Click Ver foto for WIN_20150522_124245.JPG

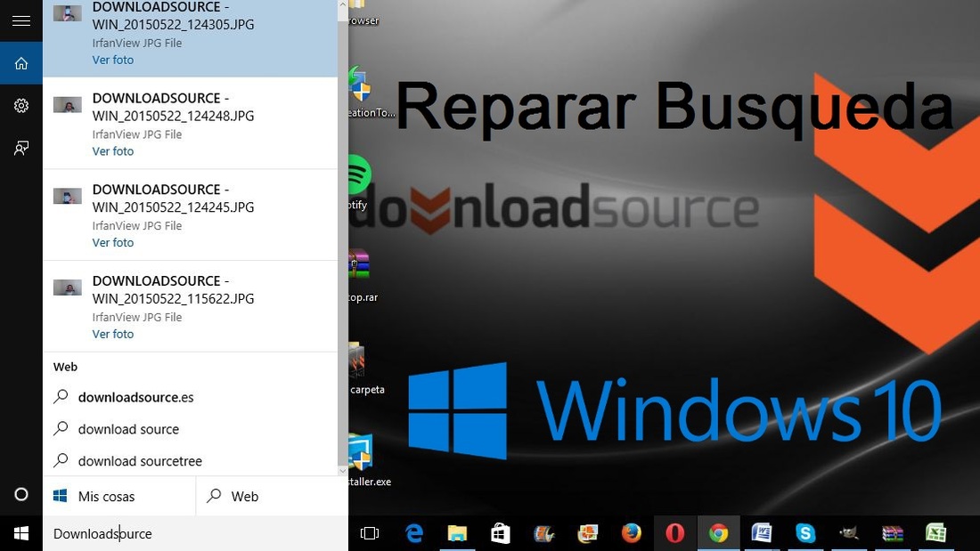(113, 242)
